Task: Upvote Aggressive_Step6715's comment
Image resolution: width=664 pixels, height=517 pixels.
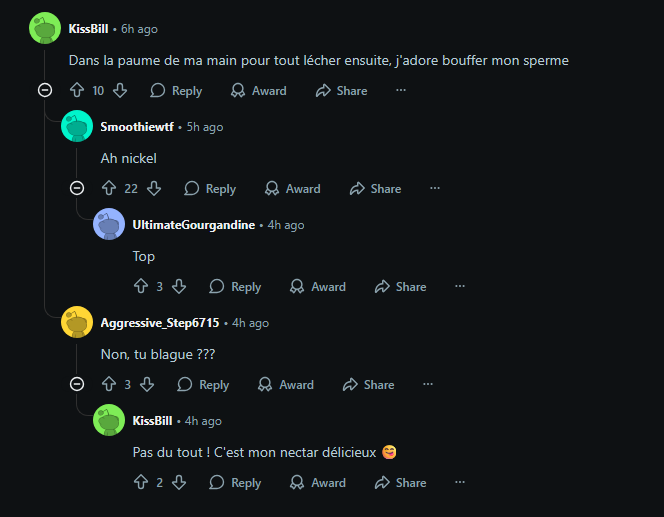Action: pyautogui.click(x=109, y=385)
